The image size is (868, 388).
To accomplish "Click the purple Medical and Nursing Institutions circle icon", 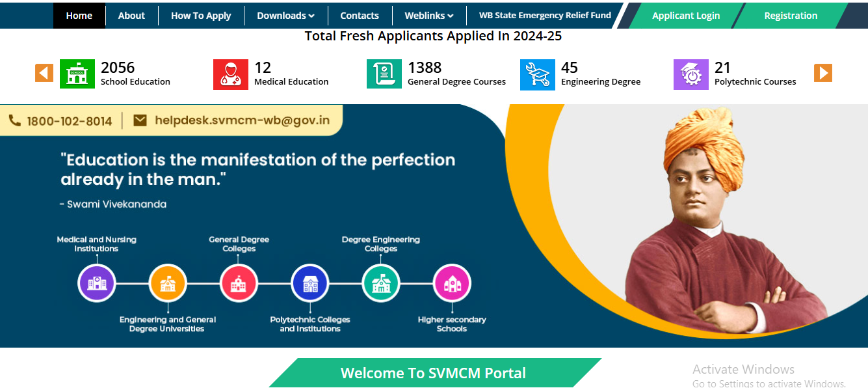I will (x=97, y=283).
